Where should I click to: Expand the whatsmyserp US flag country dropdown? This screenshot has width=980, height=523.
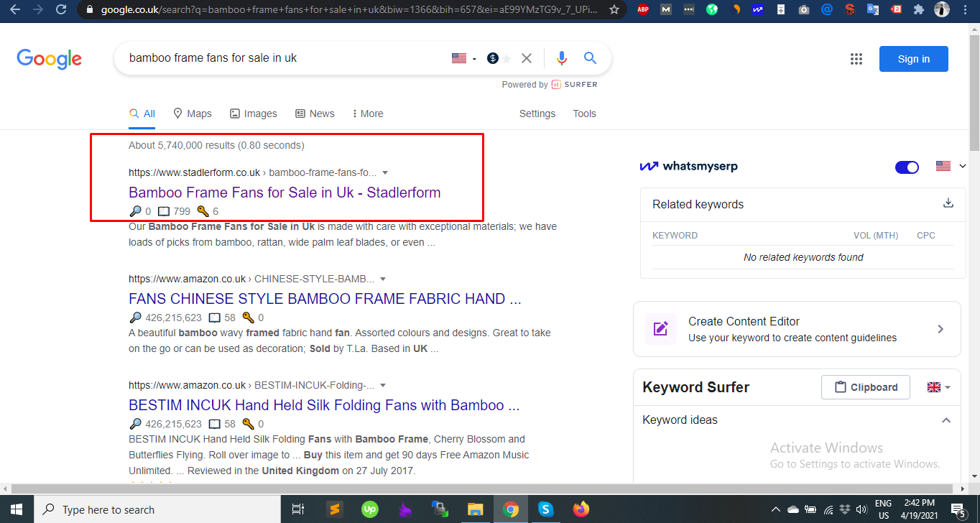pyautogui.click(x=951, y=166)
